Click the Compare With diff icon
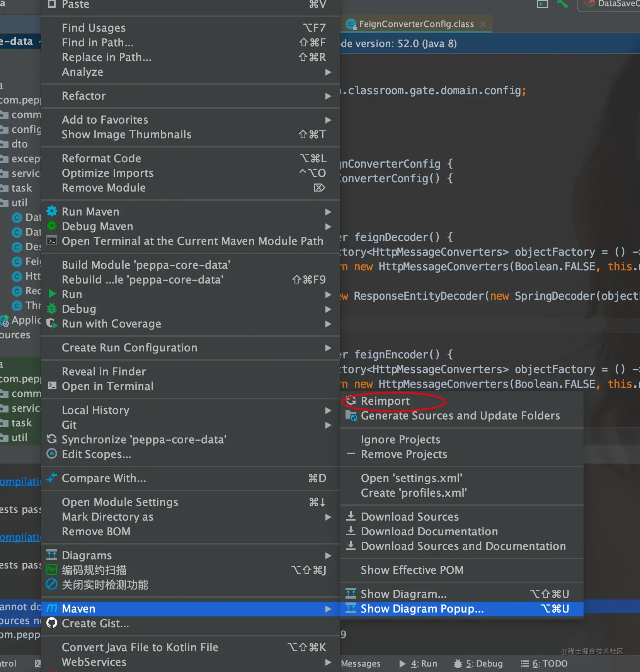Screen dimensions: 640x672 [x=52, y=478]
